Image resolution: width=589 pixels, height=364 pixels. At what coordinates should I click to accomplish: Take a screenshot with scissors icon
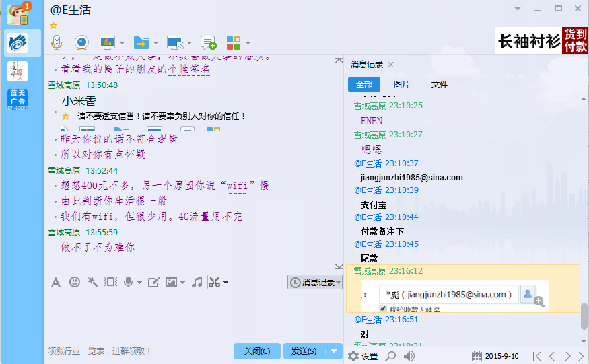click(x=214, y=282)
